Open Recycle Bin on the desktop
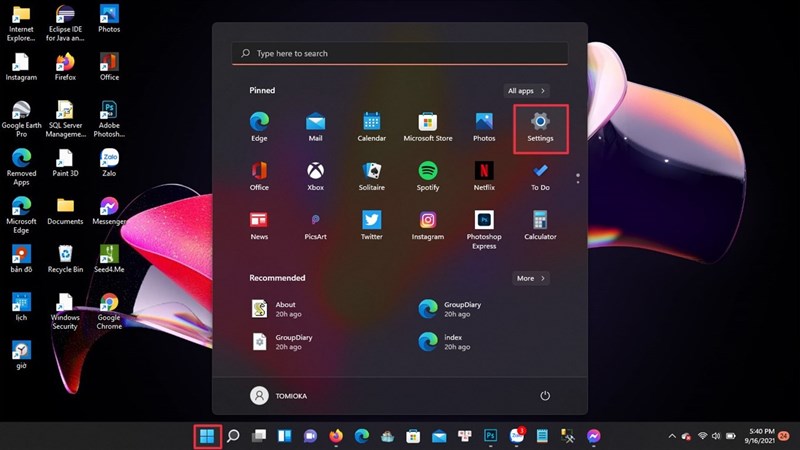This screenshot has width=800, height=450. pos(65,258)
